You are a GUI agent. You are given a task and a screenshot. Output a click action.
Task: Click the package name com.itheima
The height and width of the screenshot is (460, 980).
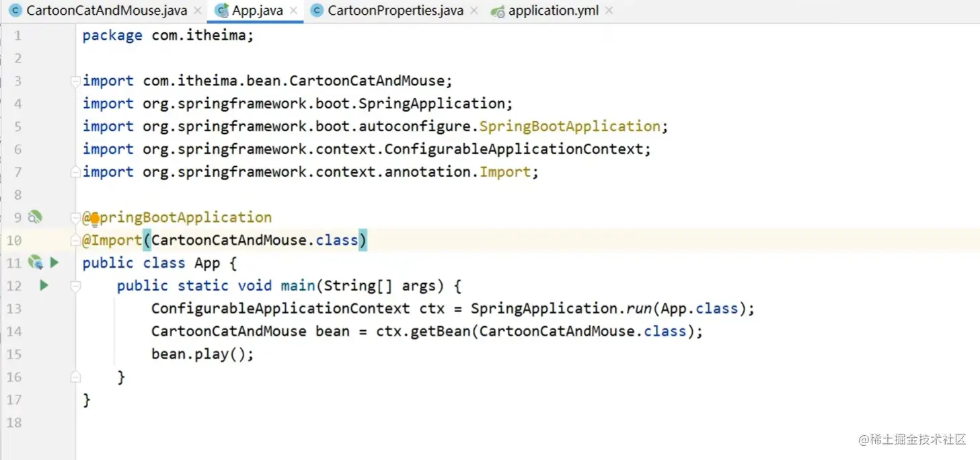[x=199, y=36]
